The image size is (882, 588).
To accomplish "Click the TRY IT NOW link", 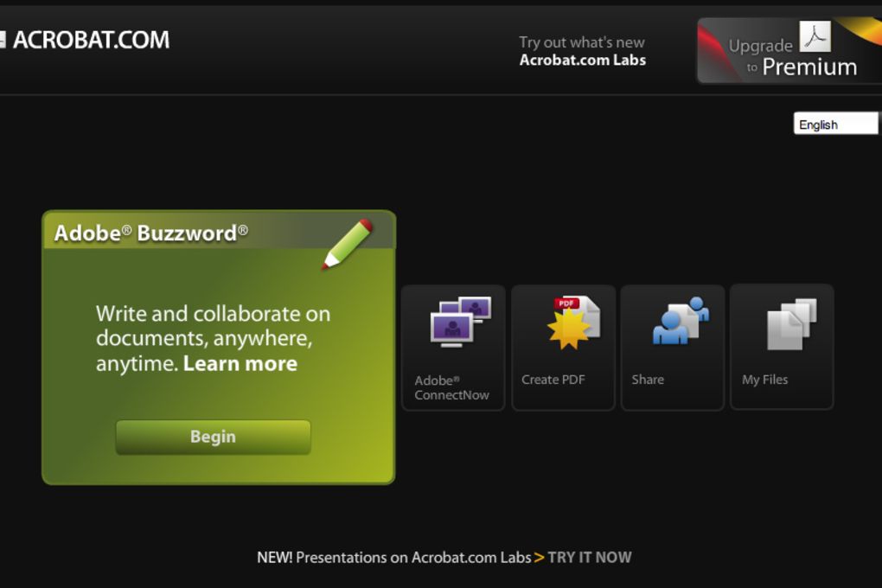I will pyautogui.click(x=590, y=558).
